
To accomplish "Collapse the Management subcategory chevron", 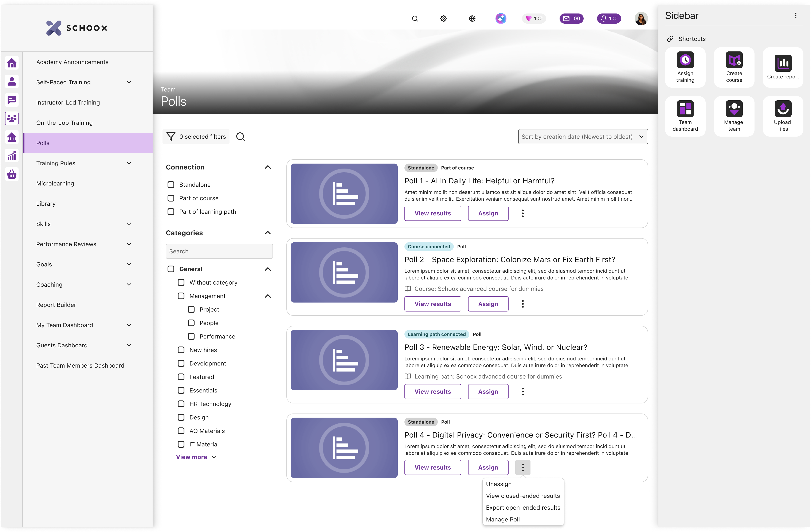I will point(268,296).
